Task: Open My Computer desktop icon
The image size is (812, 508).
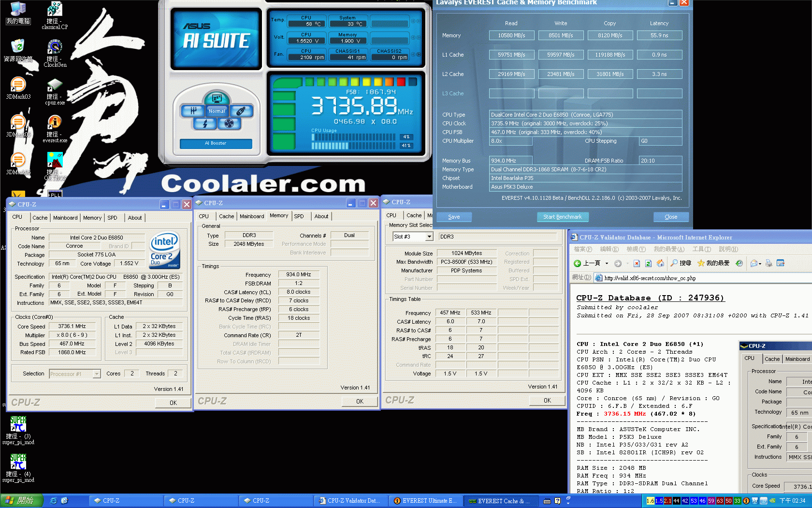Action: [x=18, y=13]
